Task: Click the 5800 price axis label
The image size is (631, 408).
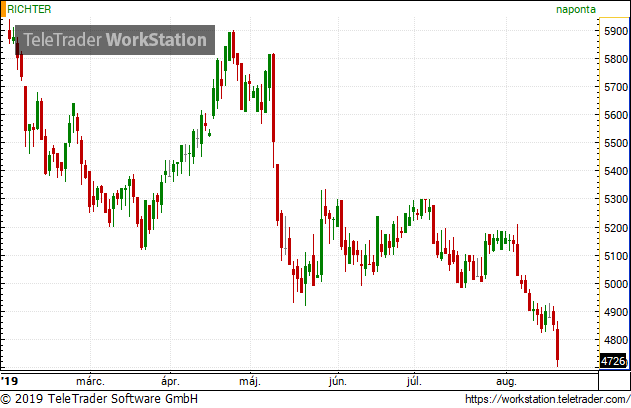Action: (616, 59)
